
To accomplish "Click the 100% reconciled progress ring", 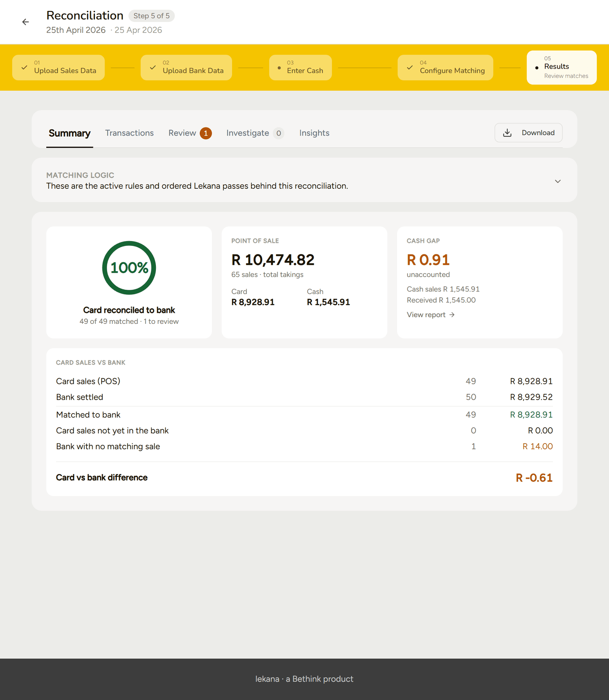I will pyautogui.click(x=129, y=268).
